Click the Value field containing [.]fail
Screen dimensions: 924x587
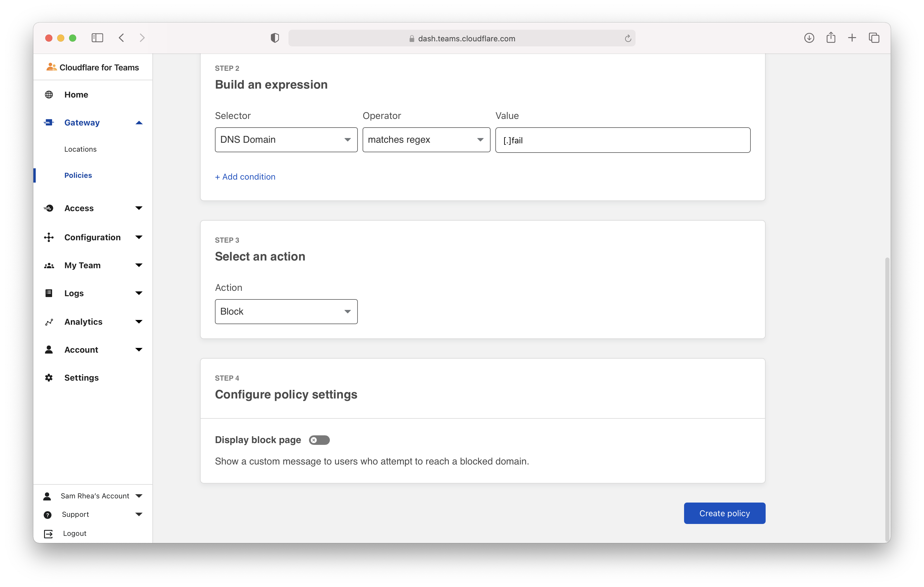coord(622,140)
